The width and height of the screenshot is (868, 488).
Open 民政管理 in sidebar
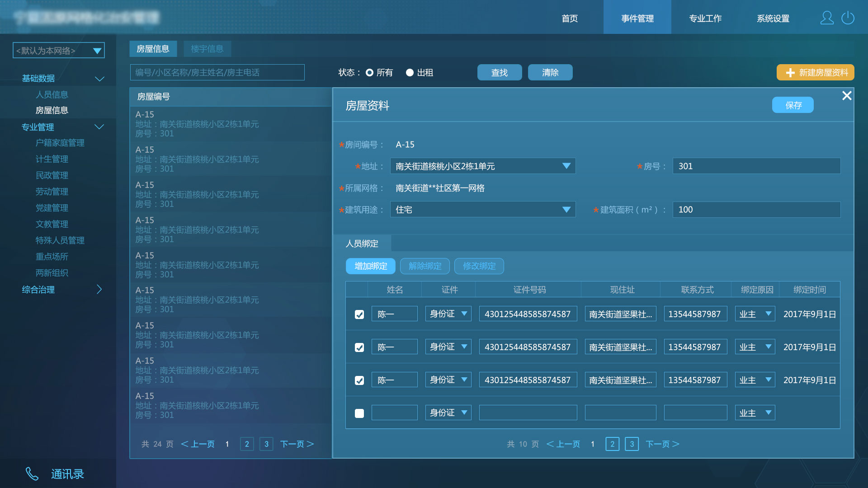[52, 175]
